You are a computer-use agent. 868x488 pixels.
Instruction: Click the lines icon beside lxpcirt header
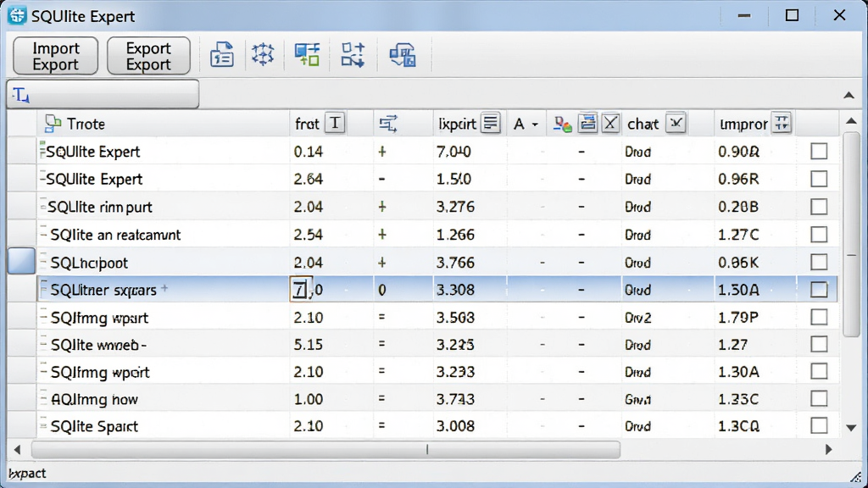pos(491,123)
